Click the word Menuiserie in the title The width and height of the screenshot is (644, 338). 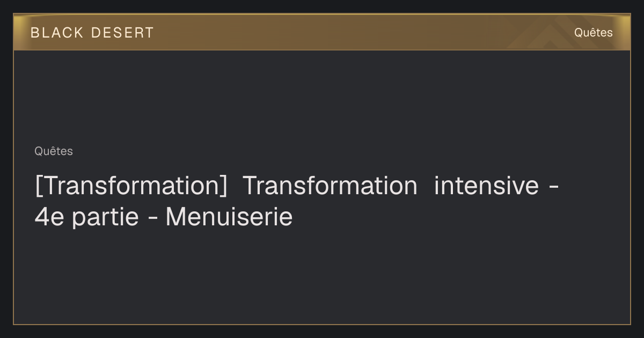click(x=229, y=217)
